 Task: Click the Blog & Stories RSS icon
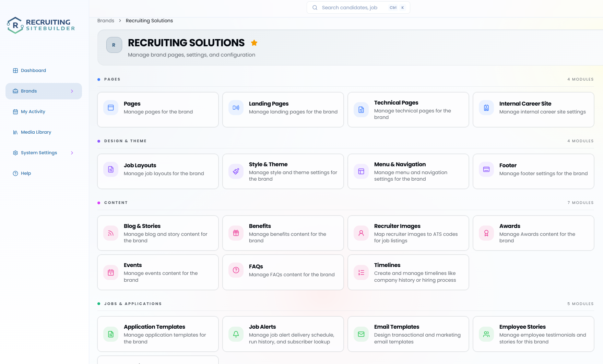pos(111,233)
